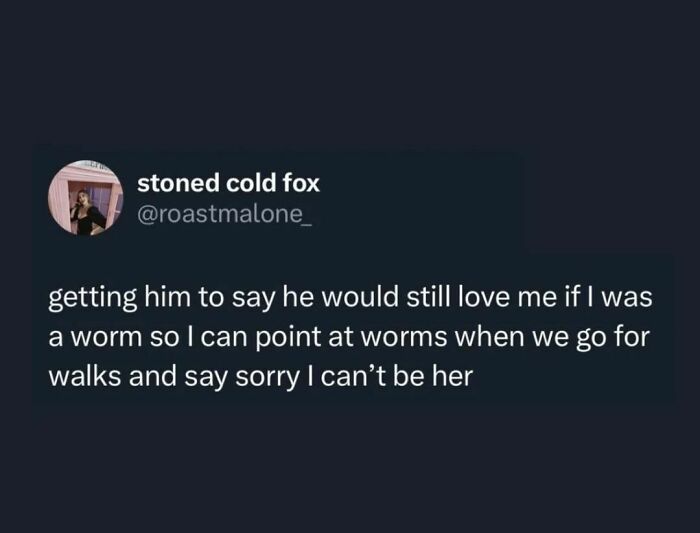Viewport: 700px width, 533px height.
Task: Click the '@' symbol of the handle
Action: point(146,216)
